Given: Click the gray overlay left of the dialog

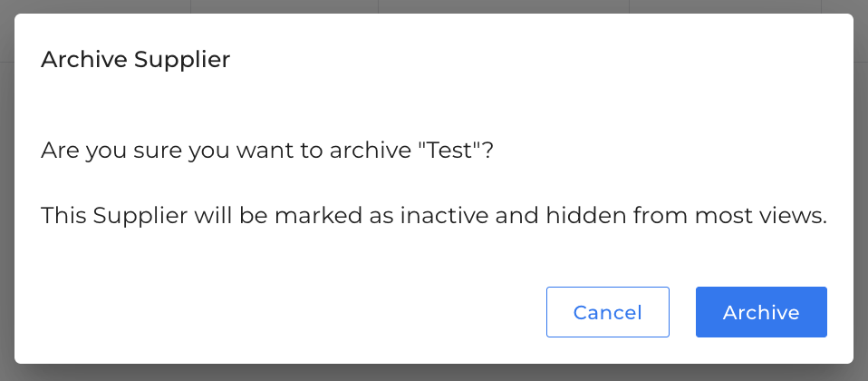Looking at the screenshot, I should 6,190.
